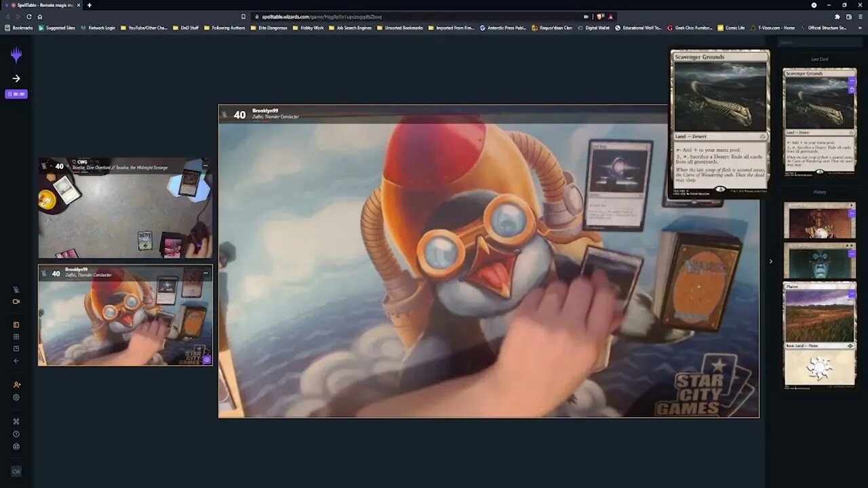Open game settings gear in the sidebar
The height and width of the screenshot is (488, 868).
(x=16, y=397)
